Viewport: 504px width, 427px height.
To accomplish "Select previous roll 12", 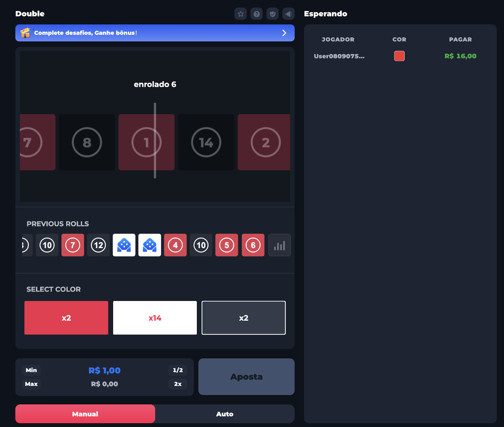I will click(x=99, y=245).
